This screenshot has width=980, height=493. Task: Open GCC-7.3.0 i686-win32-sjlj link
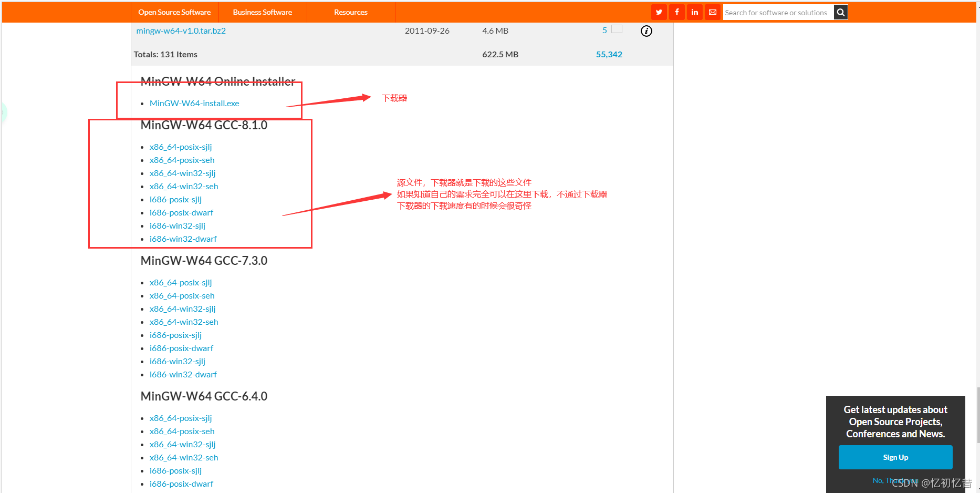tap(178, 361)
